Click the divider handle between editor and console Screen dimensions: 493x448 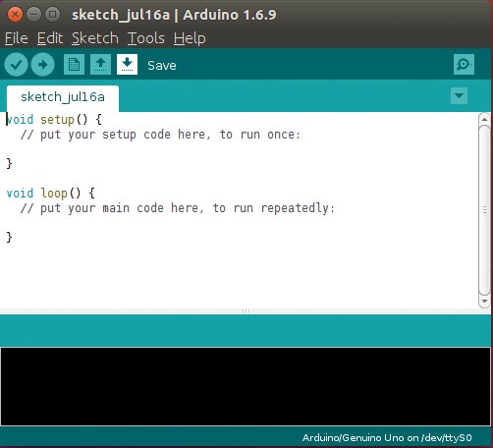pos(246,311)
